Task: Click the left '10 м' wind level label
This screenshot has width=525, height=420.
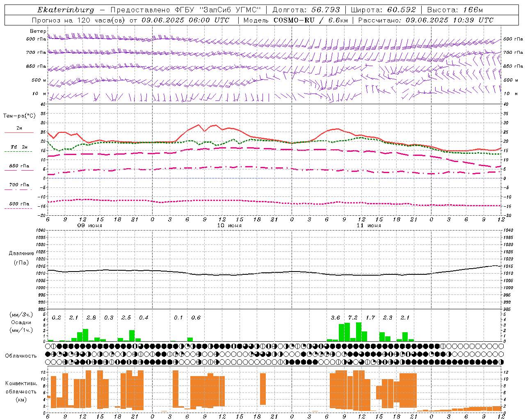Action: coord(39,94)
